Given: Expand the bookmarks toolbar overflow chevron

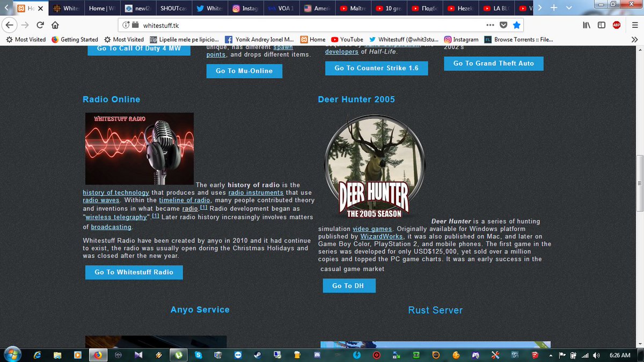Looking at the screenshot, I should [634, 39].
